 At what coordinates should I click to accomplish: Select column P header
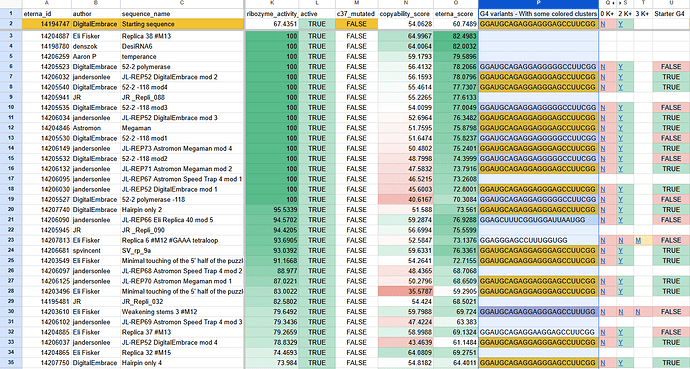coord(538,4)
